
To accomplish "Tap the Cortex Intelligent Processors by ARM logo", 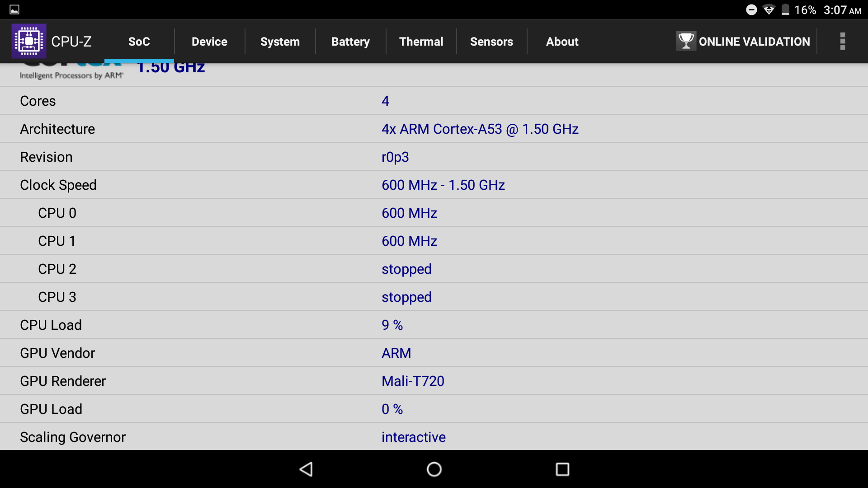I will pyautogui.click(x=71, y=72).
